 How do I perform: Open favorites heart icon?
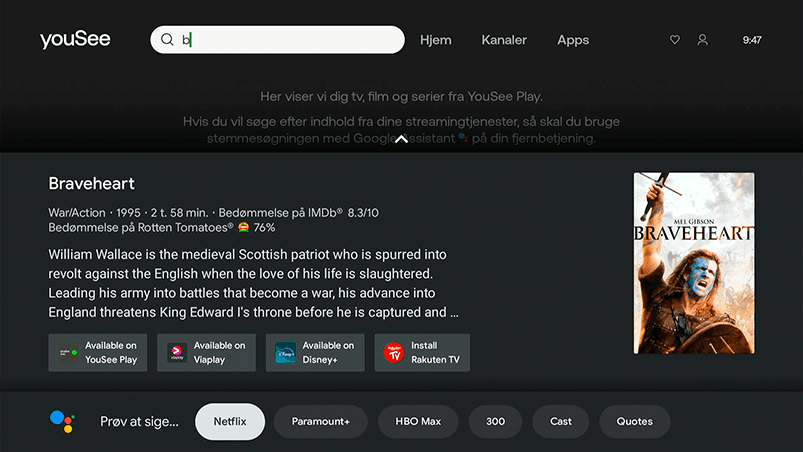click(675, 39)
